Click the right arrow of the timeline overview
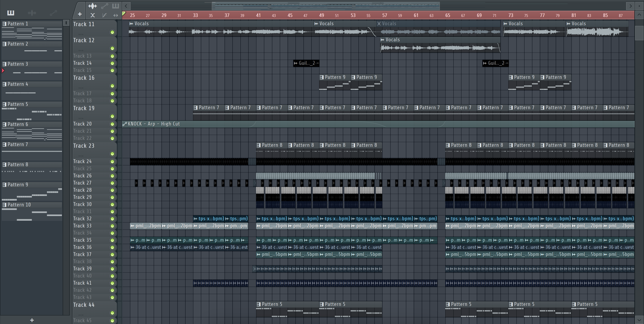 click(x=631, y=6)
